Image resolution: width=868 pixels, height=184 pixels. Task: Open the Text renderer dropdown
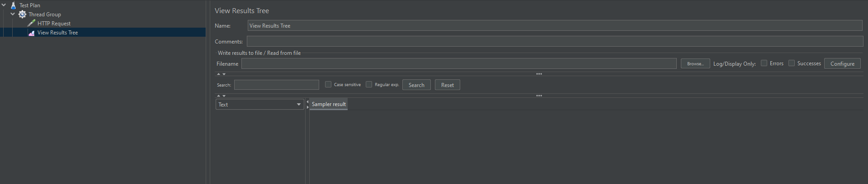coord(259,104)
